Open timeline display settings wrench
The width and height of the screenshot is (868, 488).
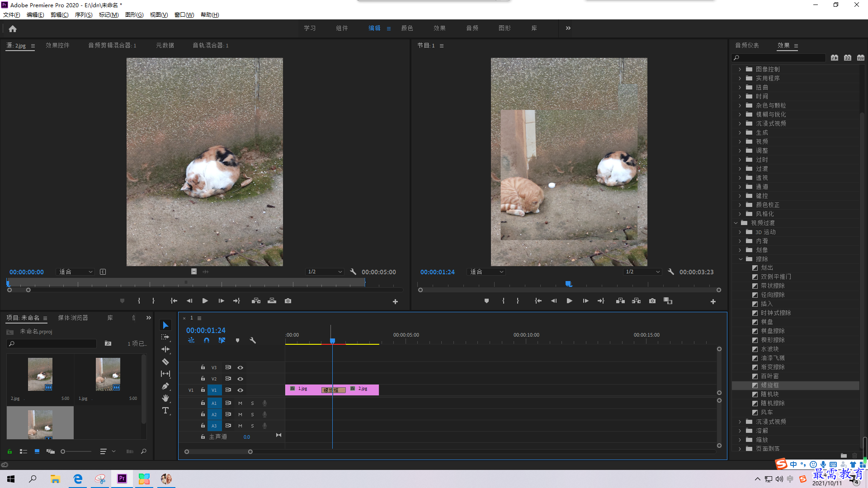coord(253,341)
